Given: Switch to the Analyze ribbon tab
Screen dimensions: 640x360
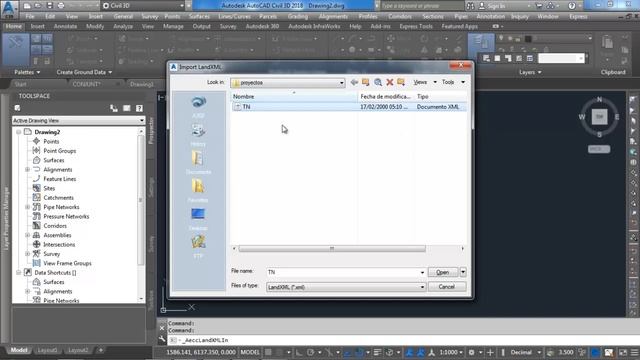Looking at the screenshot, I should (123, 26).
